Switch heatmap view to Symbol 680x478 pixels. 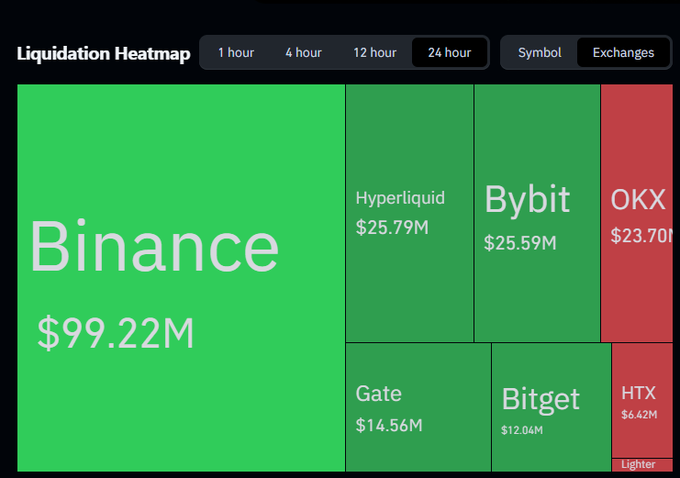[539, 52]
